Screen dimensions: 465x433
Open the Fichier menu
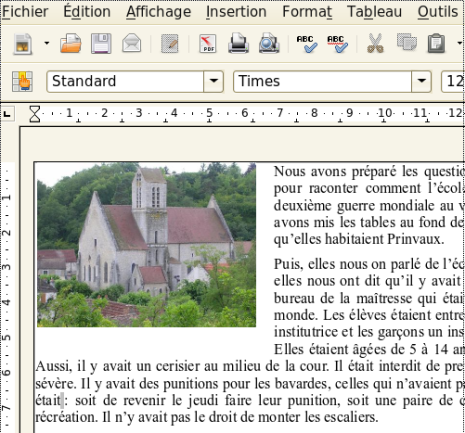(x=25, y=12)
